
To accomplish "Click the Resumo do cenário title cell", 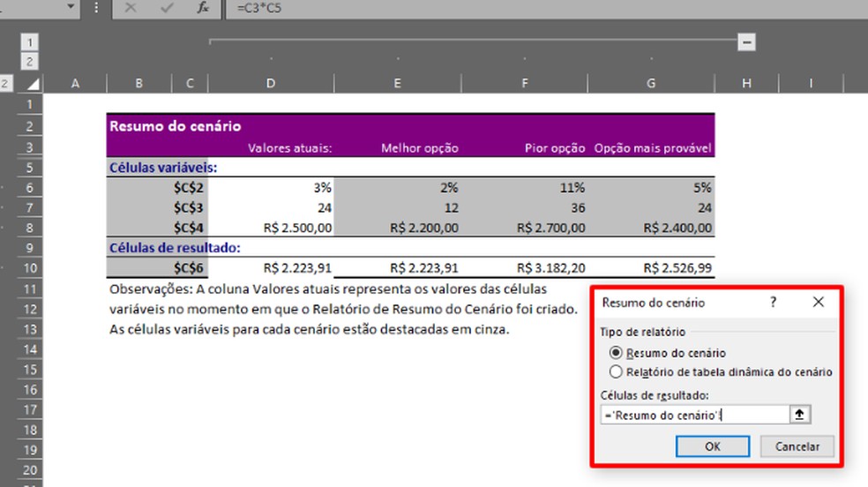I will point(175,126).
